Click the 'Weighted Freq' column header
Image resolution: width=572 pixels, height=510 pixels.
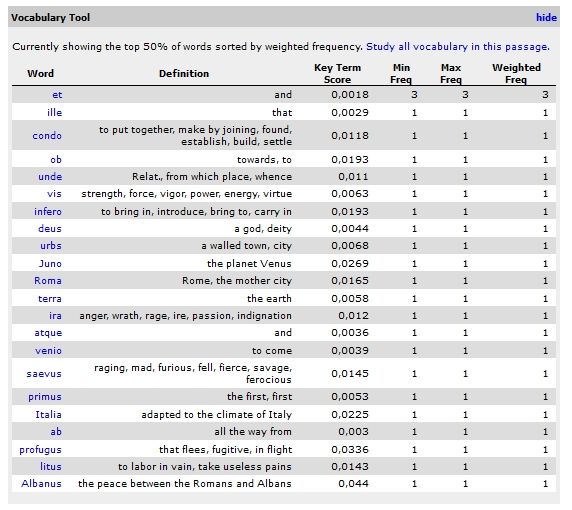[516, 74]
